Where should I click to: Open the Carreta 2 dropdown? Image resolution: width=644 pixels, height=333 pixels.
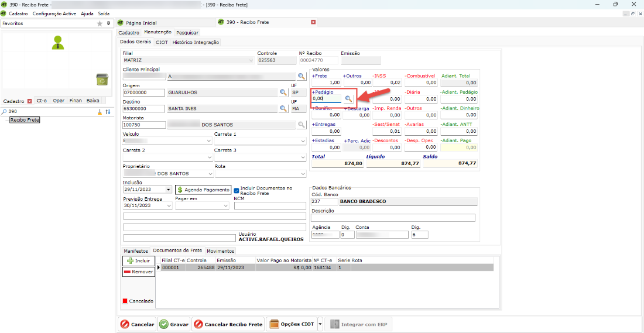(x=210, y=157)
